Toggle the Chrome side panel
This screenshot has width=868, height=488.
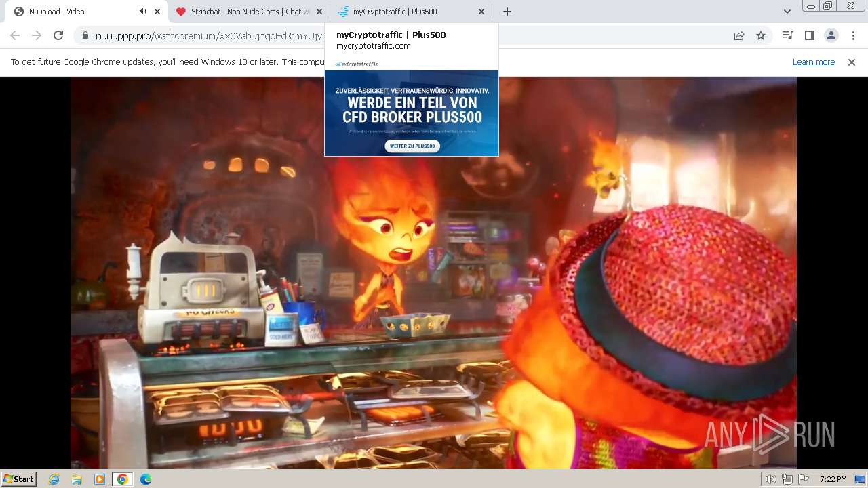pyautogui.click(x=809, y=35)
